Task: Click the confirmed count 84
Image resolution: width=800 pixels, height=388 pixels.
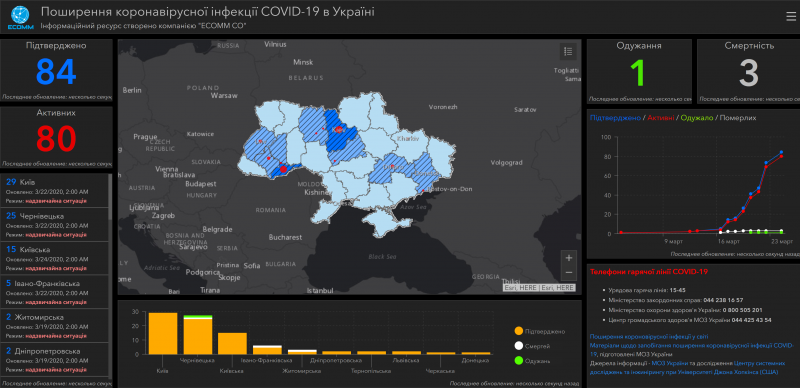Action: click(x=56, y=72)
